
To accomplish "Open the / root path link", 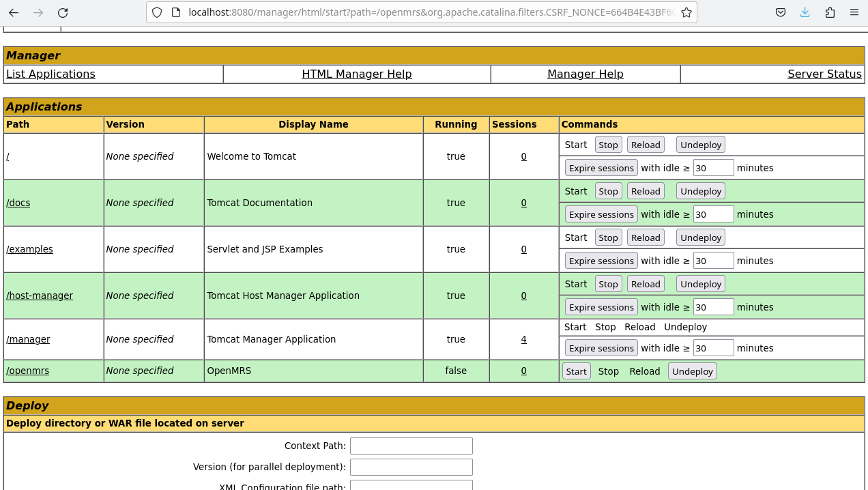I will coord(8,156).
